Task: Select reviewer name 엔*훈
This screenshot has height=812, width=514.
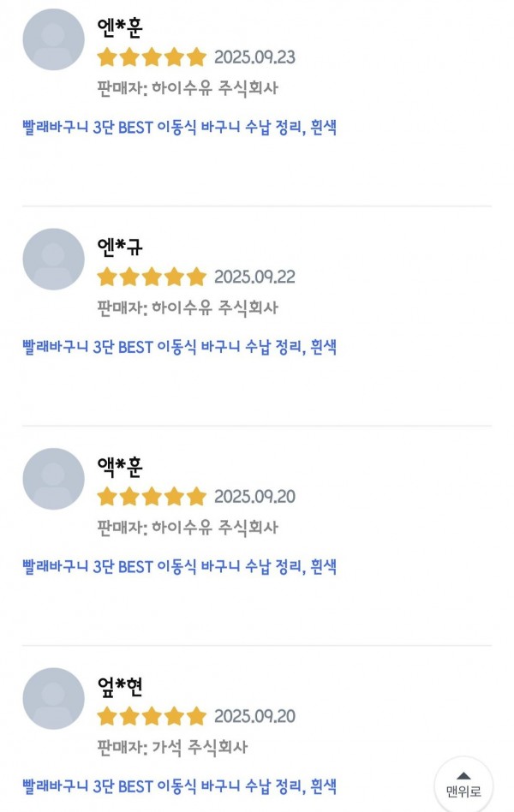Action: (120, 27)
